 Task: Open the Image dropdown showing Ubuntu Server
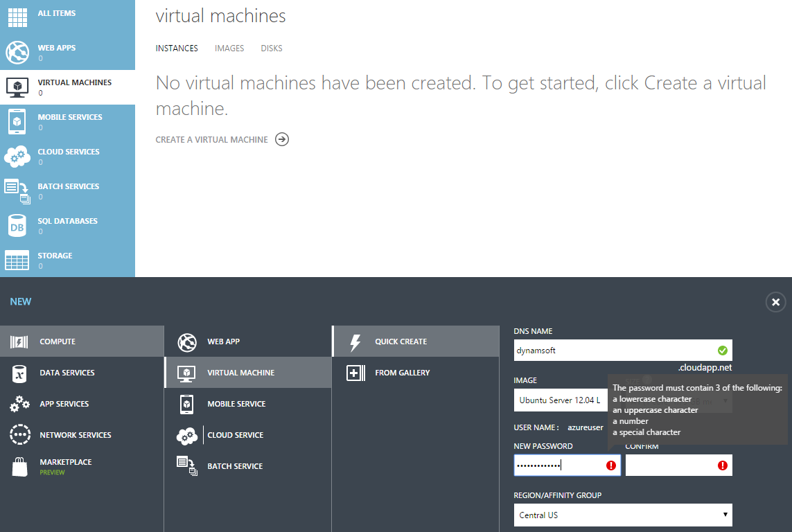click(x=560, y=400)
